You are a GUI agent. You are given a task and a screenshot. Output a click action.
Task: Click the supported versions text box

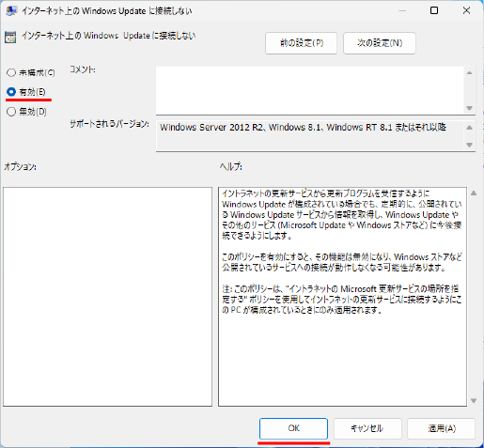click(310, 136)
